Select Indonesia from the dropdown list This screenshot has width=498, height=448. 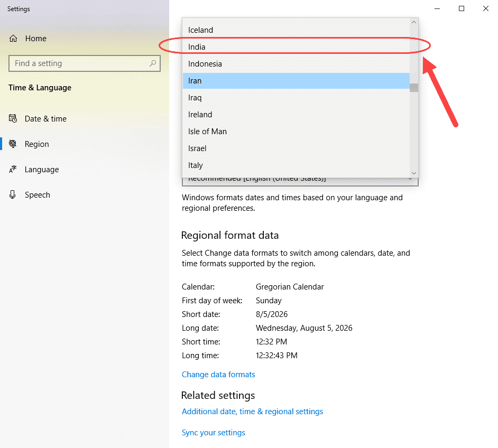[296, 64]
